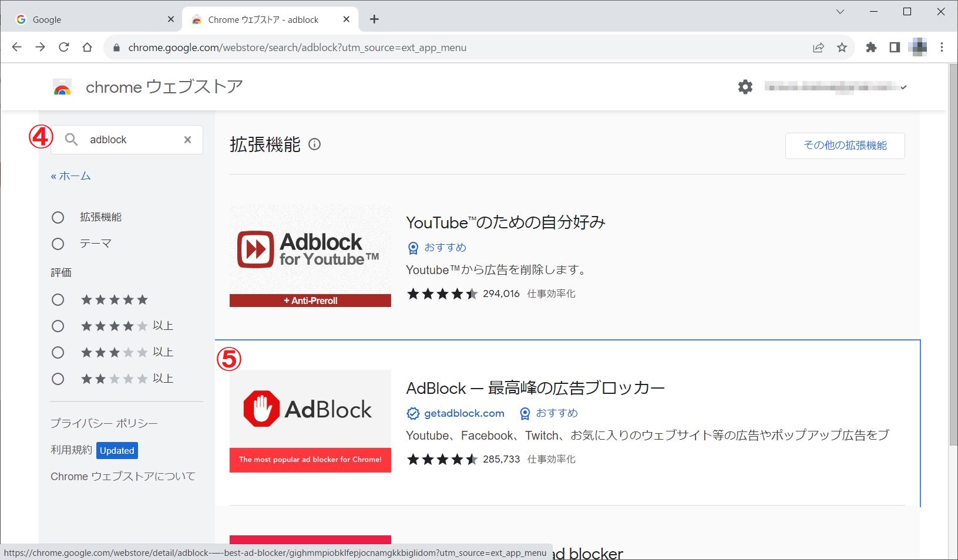Reload the current page
Viewport: 958px width, 560px height.
point(63,48)
